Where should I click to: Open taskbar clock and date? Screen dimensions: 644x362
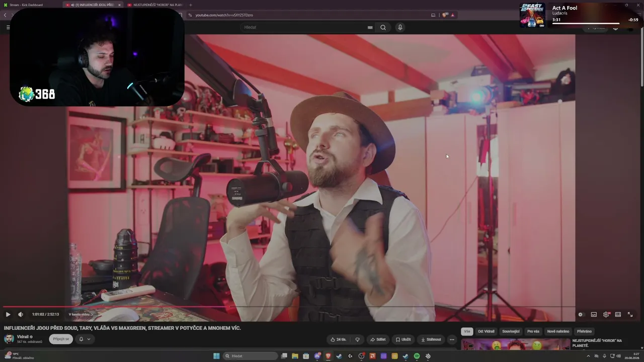(632, 356)
